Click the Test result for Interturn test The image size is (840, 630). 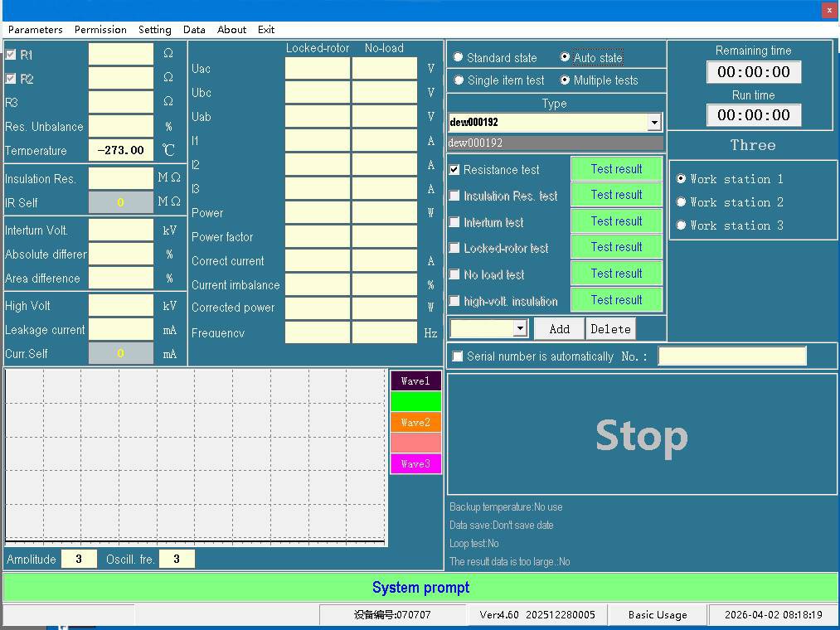click(616, 221)
